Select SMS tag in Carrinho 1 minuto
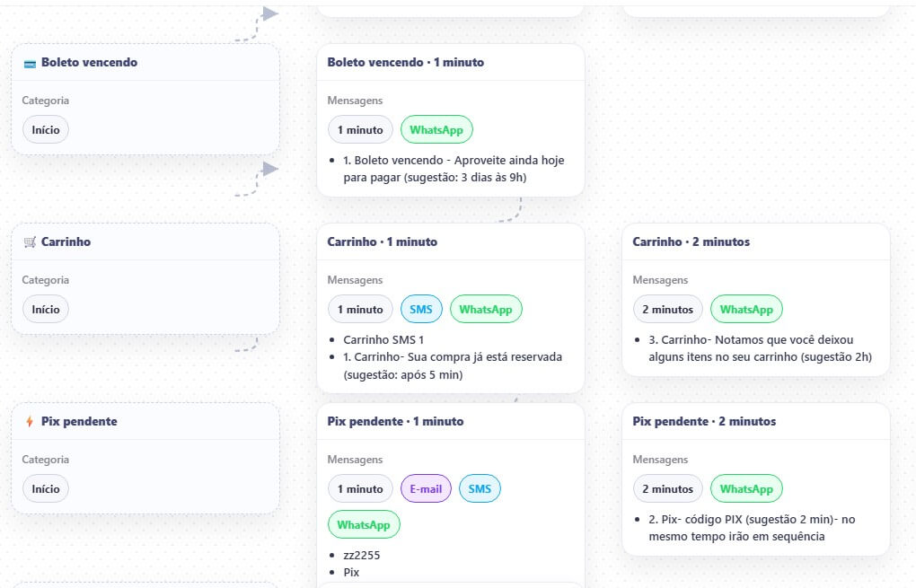The width and height of the screenshot is (916, 588). 421,310
